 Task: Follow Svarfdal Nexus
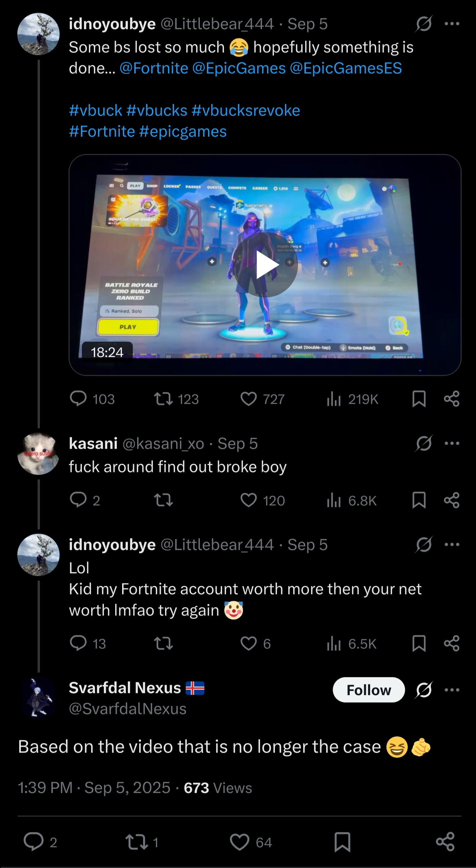369,690
